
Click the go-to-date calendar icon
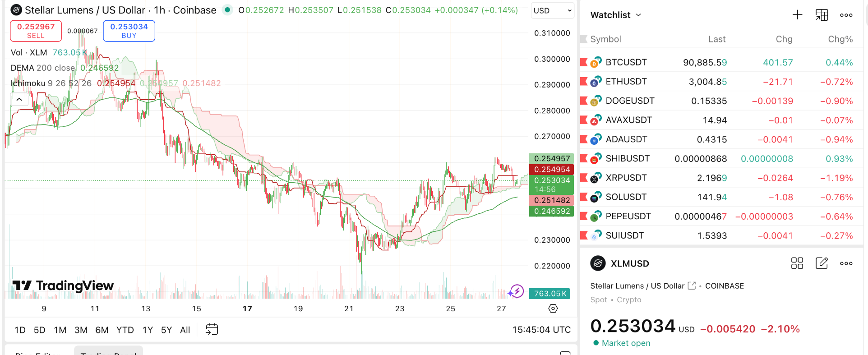pos(212,329)
